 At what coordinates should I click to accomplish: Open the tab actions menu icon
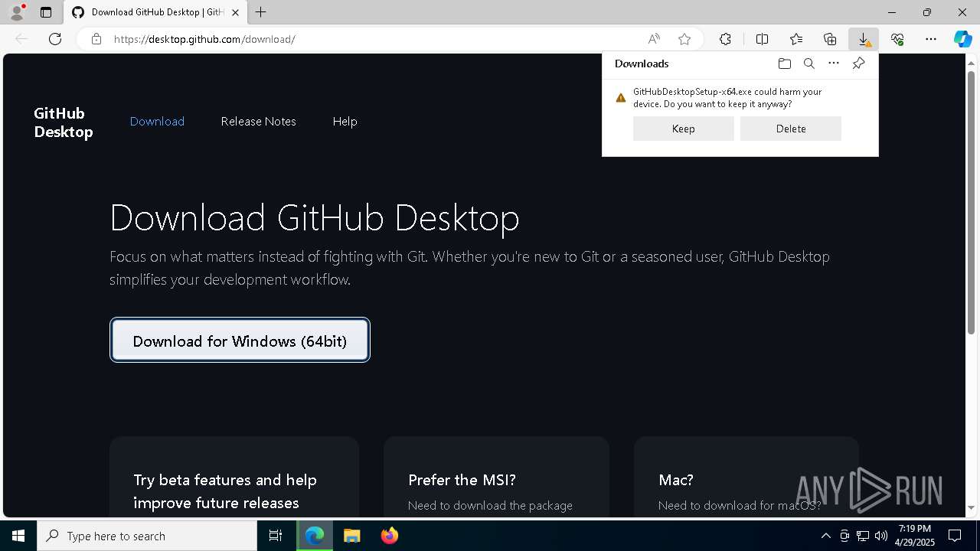46,12
